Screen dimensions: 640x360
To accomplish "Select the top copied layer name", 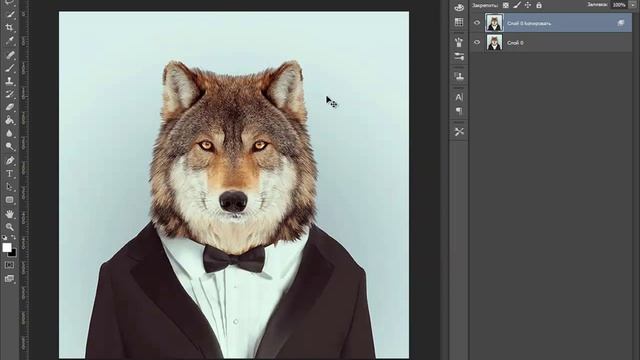I will coord(529,23).
